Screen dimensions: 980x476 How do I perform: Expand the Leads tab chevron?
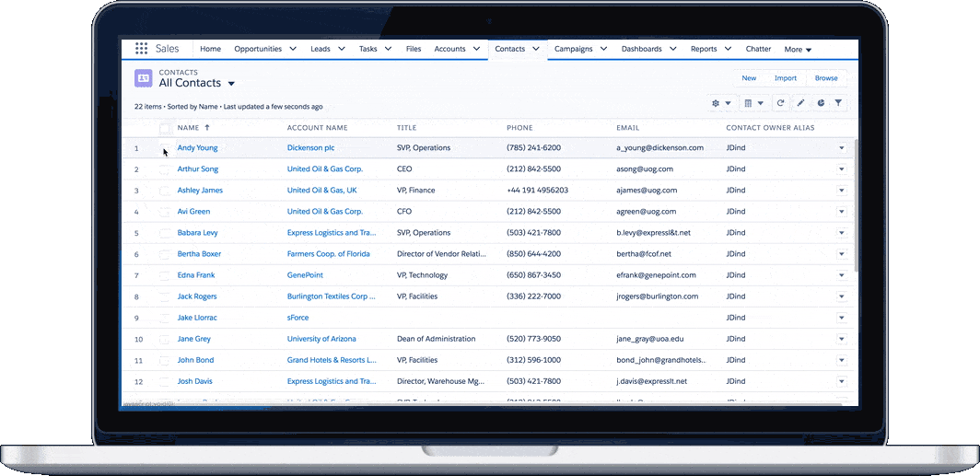point(341,49)
